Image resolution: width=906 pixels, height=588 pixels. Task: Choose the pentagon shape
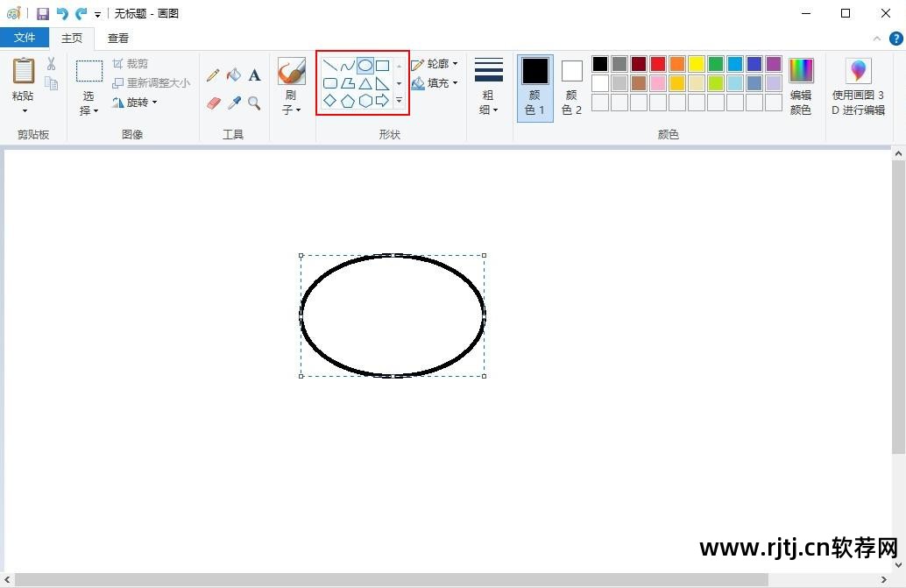[347, 101]
